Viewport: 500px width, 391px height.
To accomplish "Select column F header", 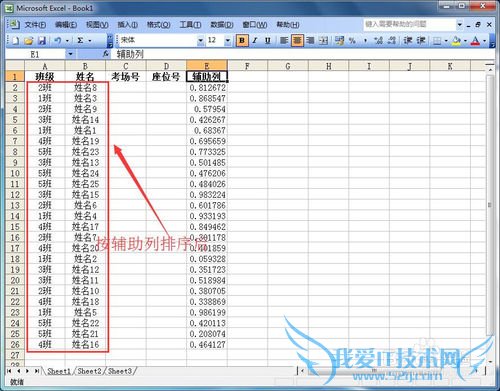I will [247, 66].
